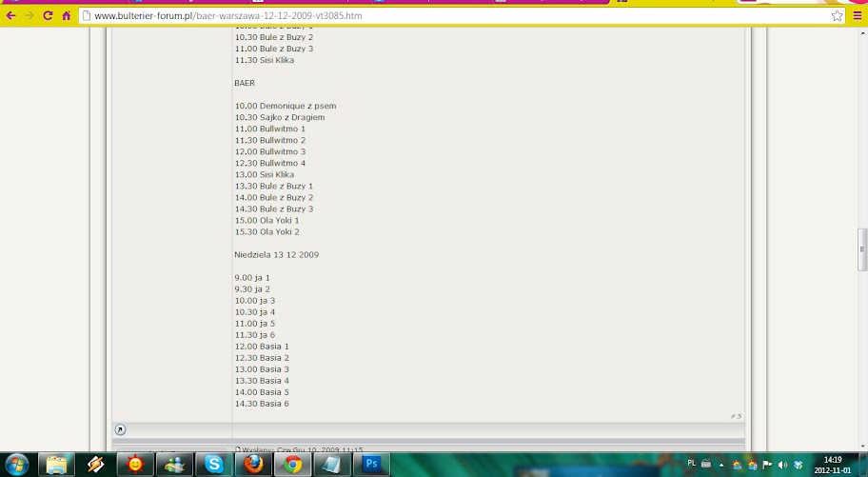The image size is (868, 477).
Task: Open the volume control speaker icon
Action: (x=782, y=465)
